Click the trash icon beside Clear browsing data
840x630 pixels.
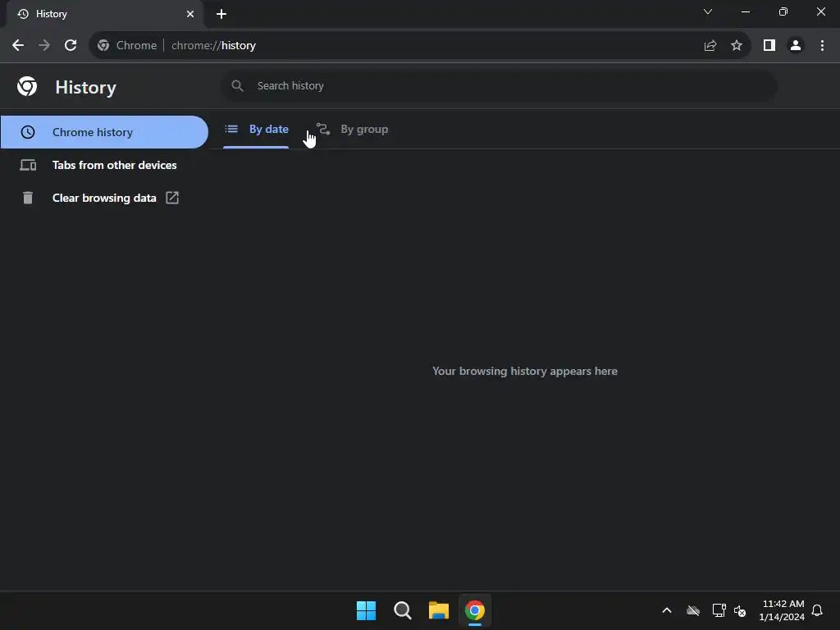(28, 198)
